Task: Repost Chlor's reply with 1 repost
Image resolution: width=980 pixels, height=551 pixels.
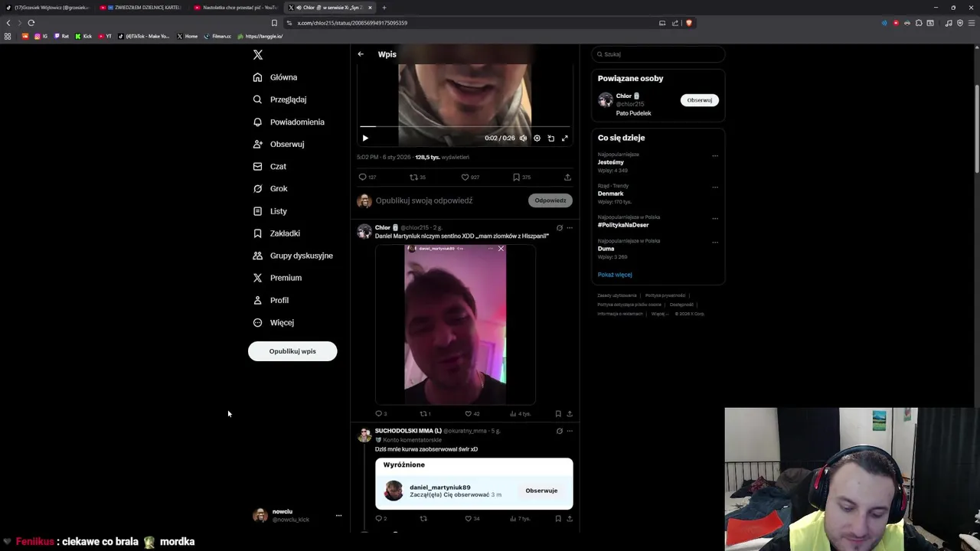Action: pyautogui.click(x=425, y=414)
